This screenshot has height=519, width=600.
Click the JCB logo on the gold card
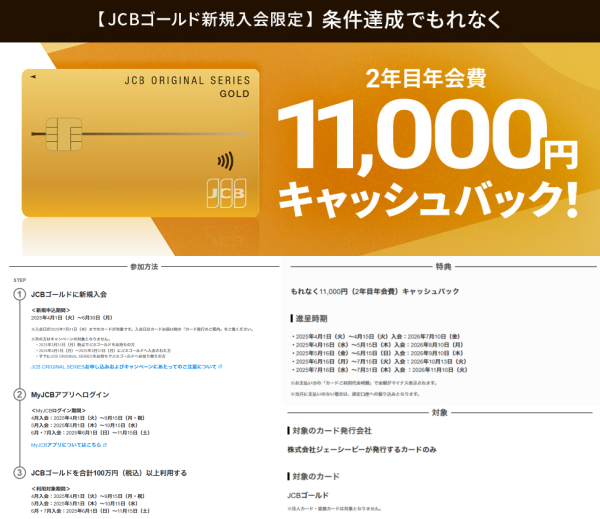226,193
